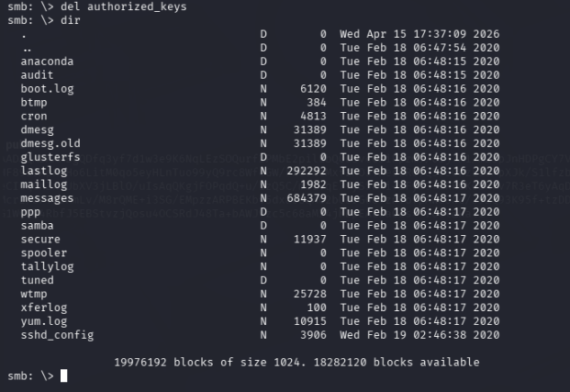Click the sshd_config file name

pos(57,335)
